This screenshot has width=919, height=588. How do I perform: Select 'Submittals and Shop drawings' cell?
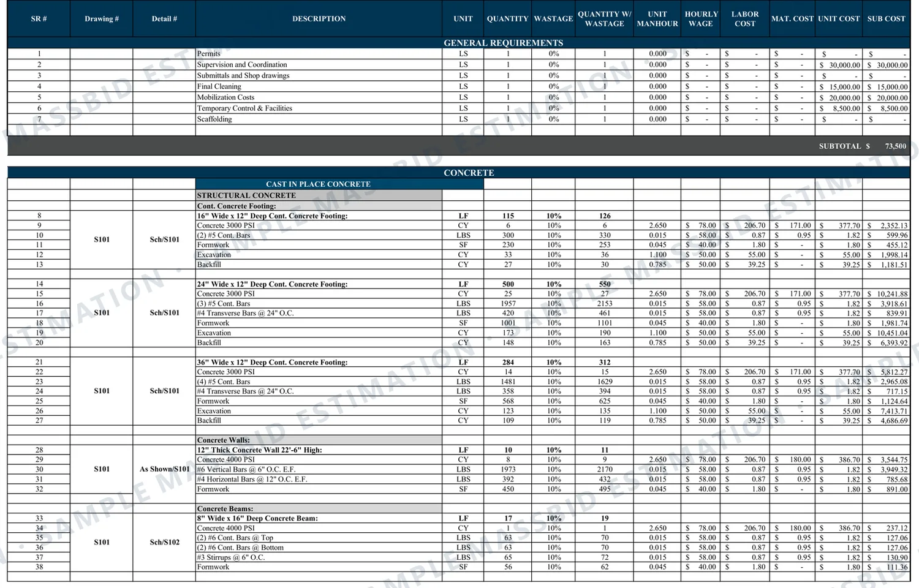[319, 76]
